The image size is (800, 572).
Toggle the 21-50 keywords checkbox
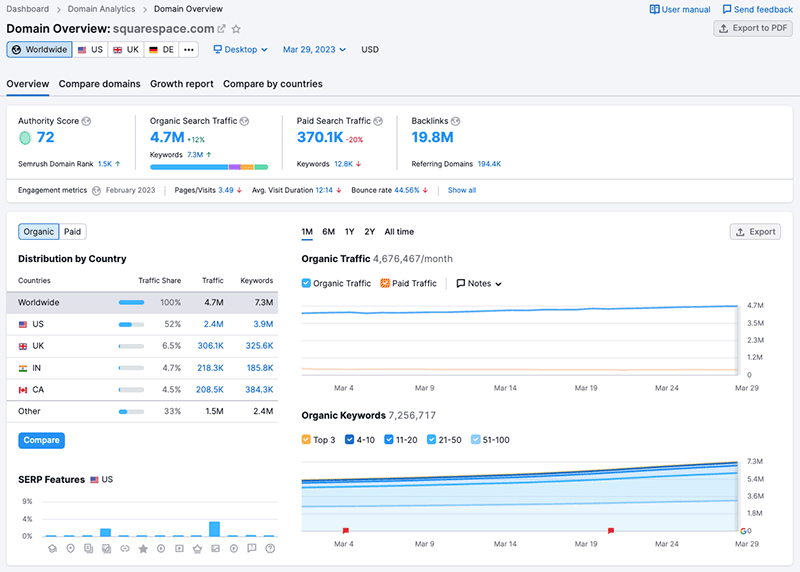432,439
